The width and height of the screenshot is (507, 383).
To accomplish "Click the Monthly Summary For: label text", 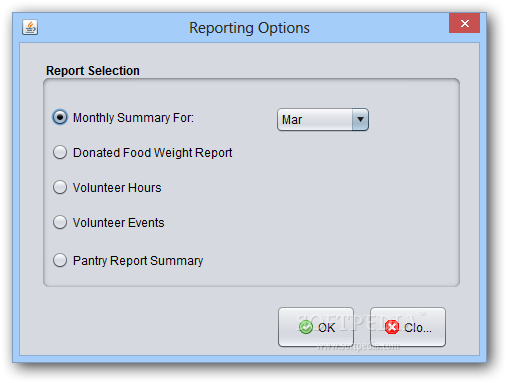I will coord(133,118).
